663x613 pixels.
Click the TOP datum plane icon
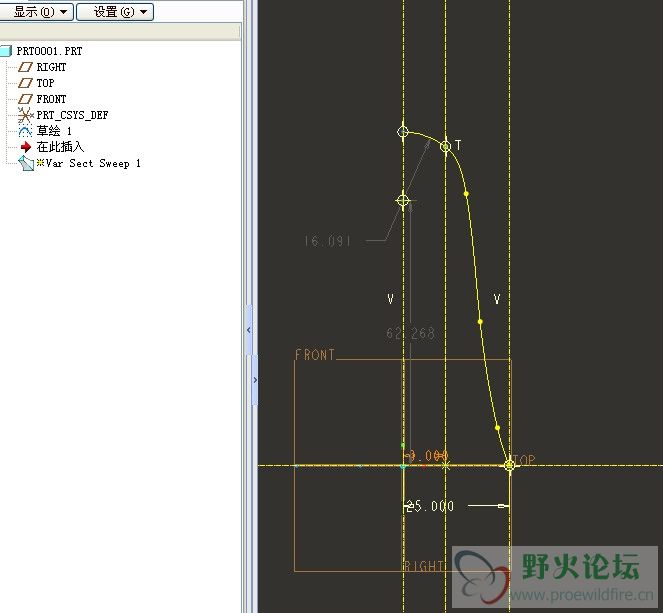tap(25, 83)
